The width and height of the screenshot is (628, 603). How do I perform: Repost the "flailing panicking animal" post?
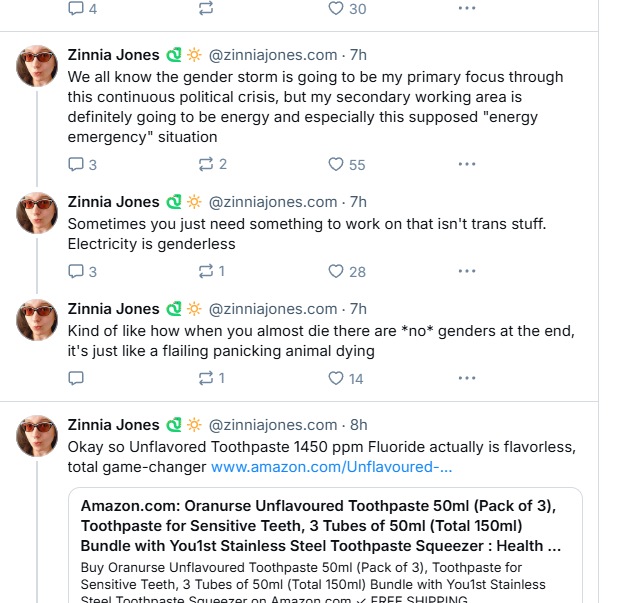[211, 378]
